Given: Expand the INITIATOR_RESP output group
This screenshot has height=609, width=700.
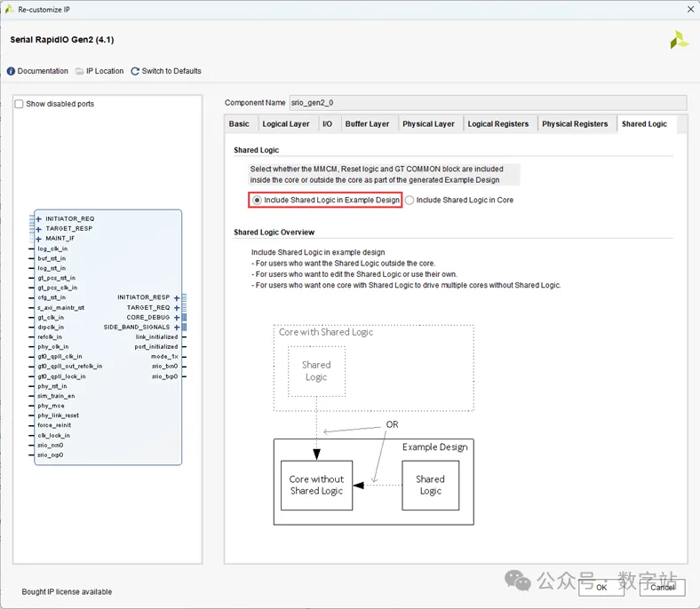Looking at the screenshot, I should 177,297.
